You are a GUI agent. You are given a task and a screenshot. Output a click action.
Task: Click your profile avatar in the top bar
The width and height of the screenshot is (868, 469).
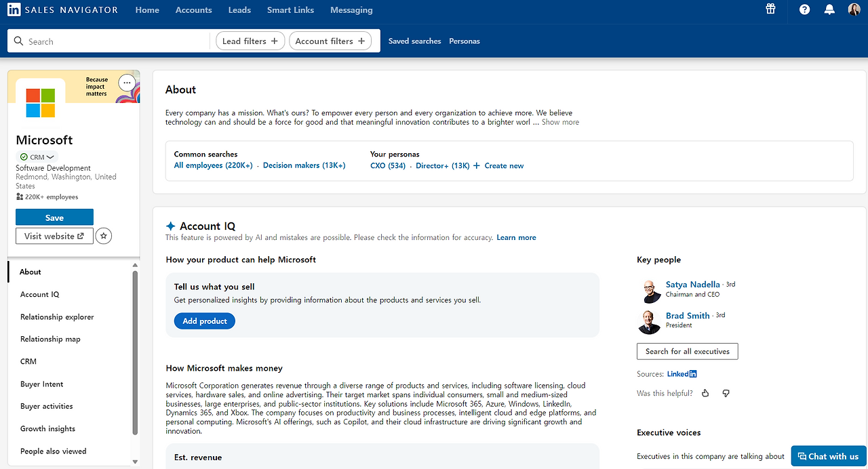click(x=854, y=9)
